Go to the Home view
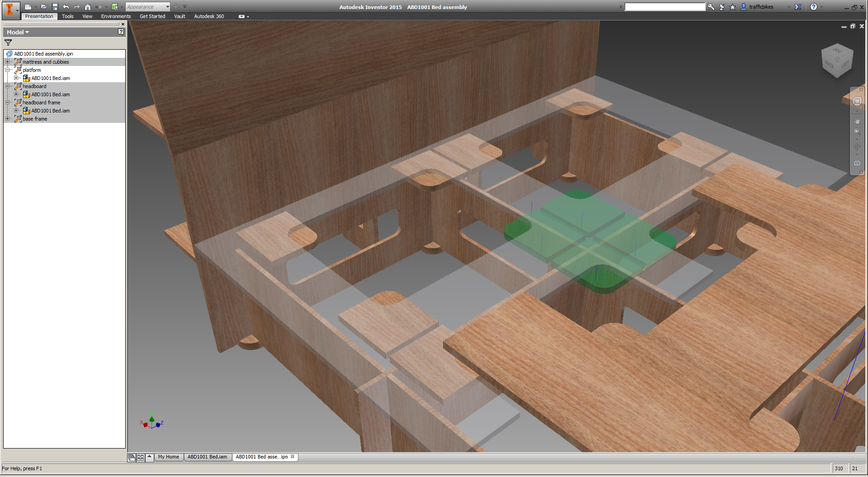The width and height of the screenshot is (868, 477). pyautogui.click(x=88, y=7)
